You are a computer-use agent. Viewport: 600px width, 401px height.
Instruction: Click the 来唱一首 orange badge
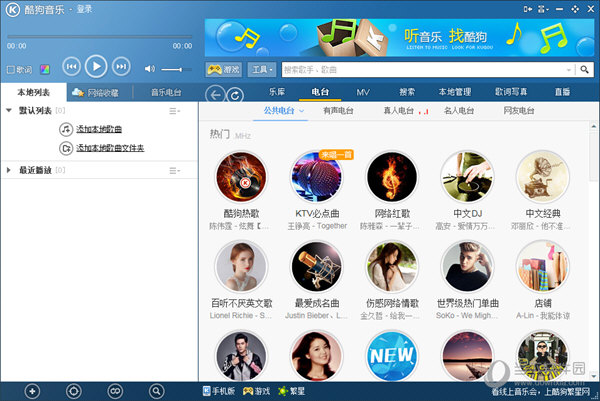(x=336, y=155)
